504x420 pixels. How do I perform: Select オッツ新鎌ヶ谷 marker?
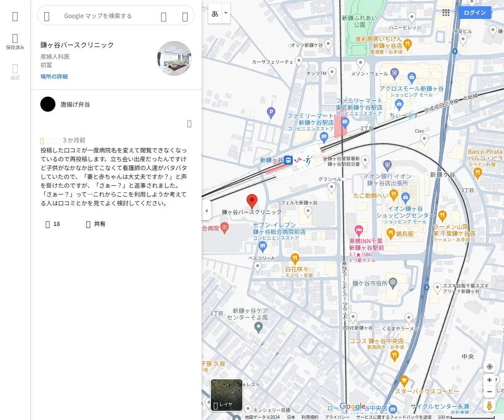(328, 45)
